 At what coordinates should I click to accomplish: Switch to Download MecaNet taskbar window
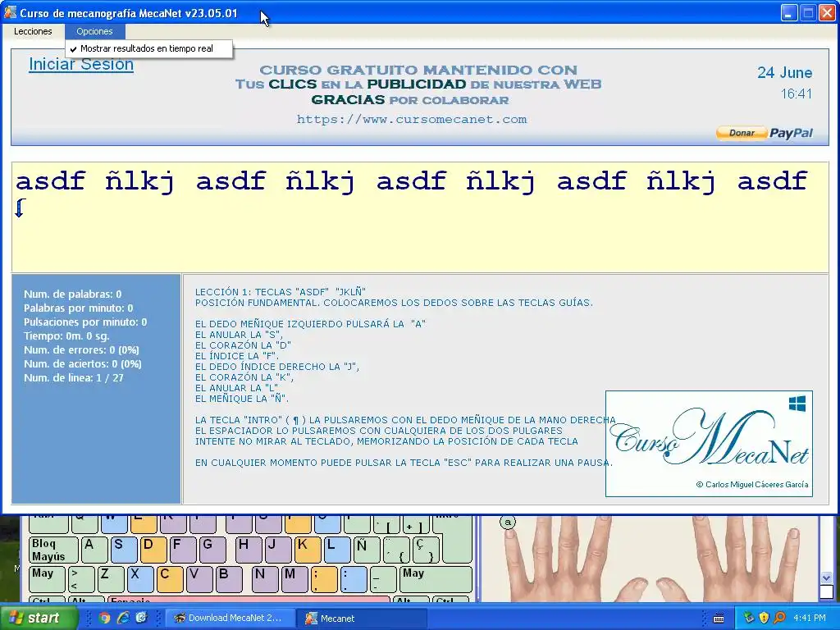229,619
